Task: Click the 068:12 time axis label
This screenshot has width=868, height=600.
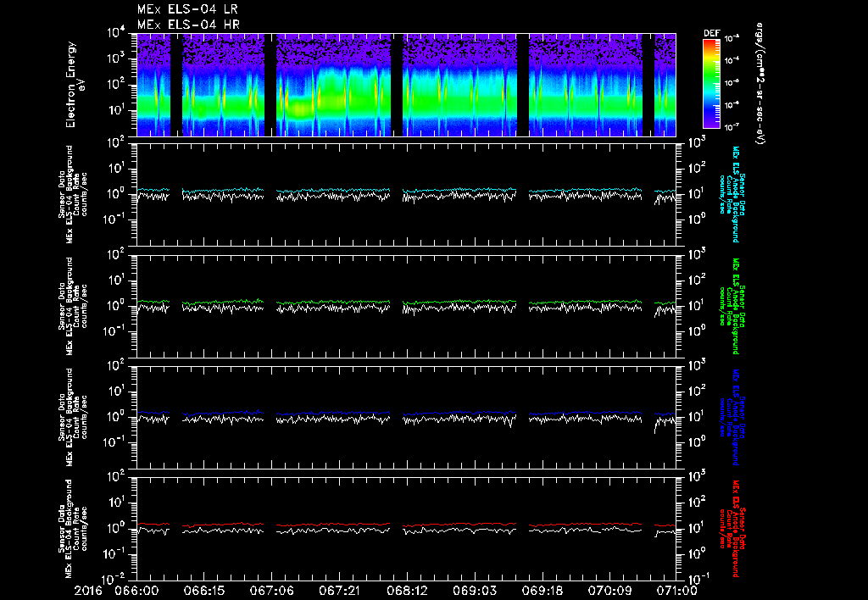Action: coord(407,591)
